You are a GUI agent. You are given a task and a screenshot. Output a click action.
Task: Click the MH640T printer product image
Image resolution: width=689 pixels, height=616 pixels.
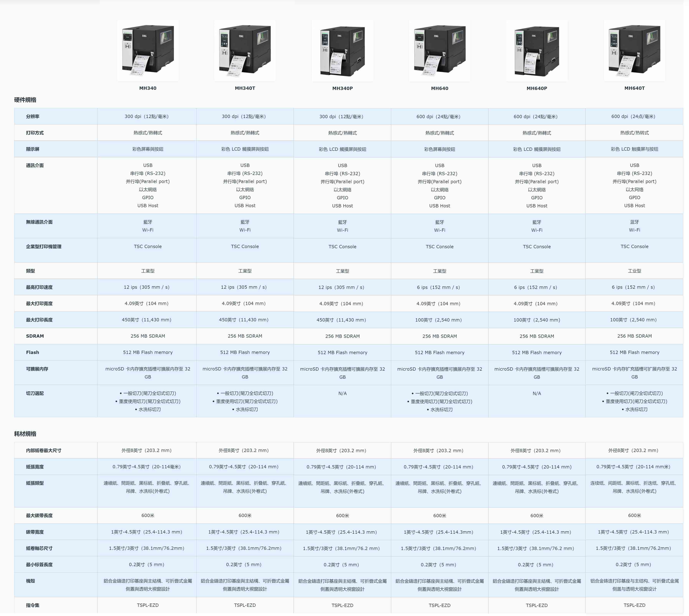[x=634, y=50]
